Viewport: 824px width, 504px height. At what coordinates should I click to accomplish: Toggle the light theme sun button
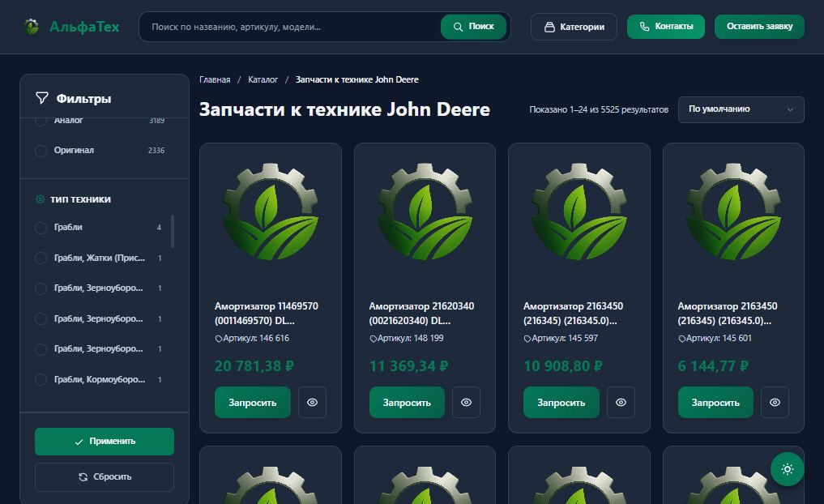[x=787, y=469]
